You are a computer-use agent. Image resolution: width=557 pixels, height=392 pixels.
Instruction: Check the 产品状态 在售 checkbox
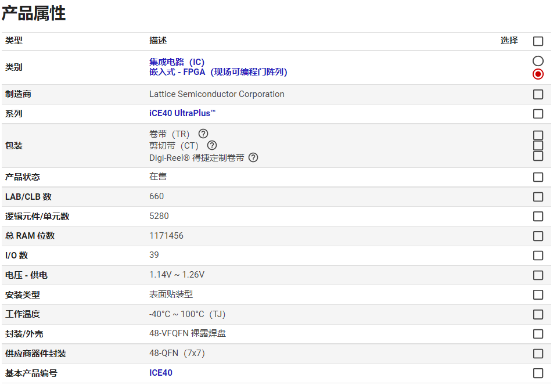pos(538,177)
